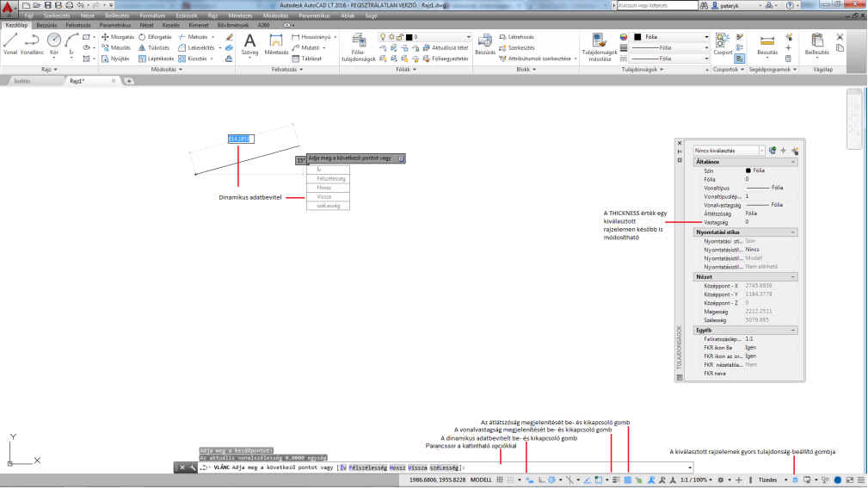Click the Beszúrás block insert icon

pos(485,44)
